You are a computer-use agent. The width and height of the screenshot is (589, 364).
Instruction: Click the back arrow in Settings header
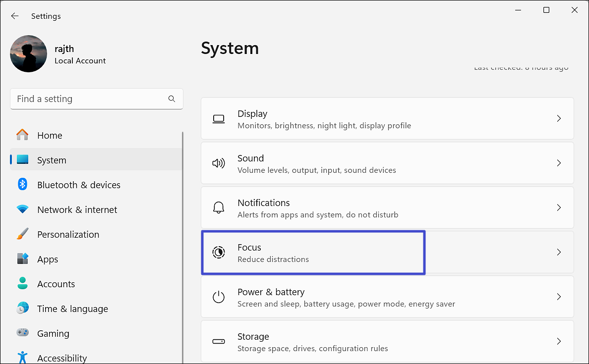coord(15,16)
